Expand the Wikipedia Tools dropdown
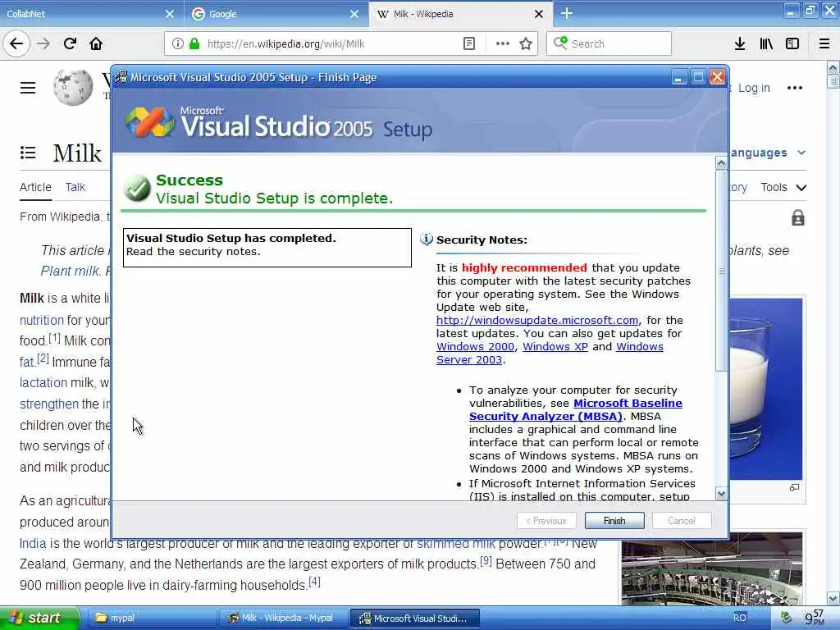This screenshot has width=840, height=630. [783, 187]
